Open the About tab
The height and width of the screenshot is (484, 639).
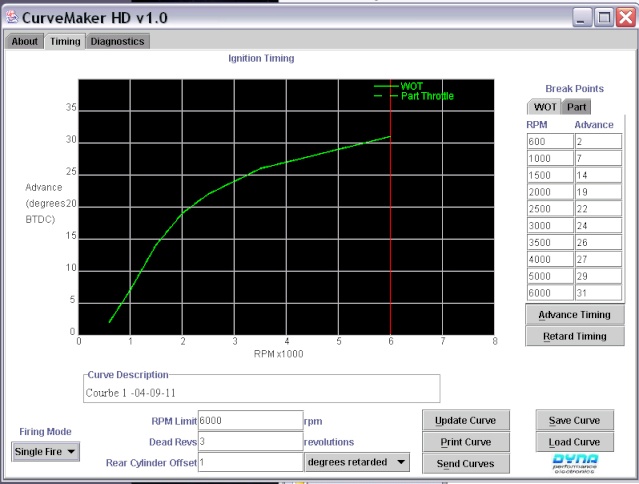[x=24, y=42]
